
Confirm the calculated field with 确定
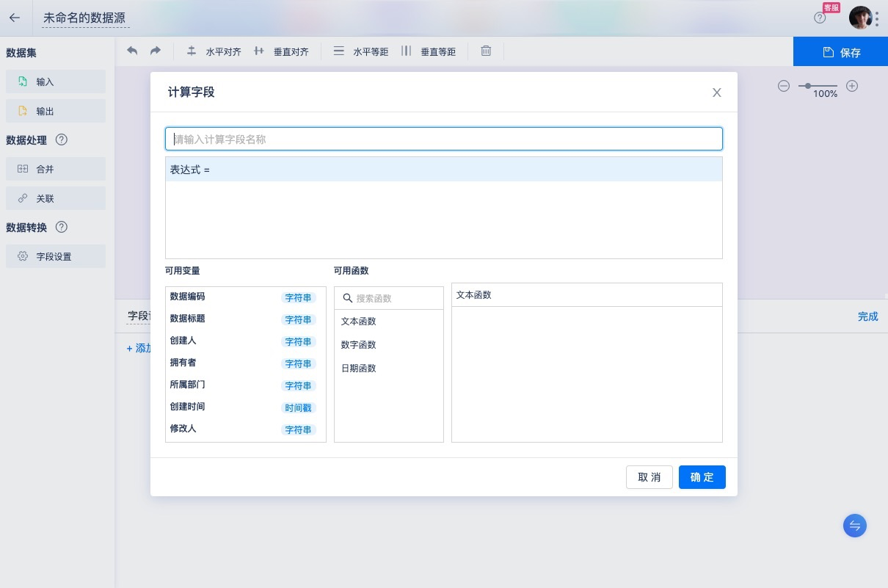[702, 477]
